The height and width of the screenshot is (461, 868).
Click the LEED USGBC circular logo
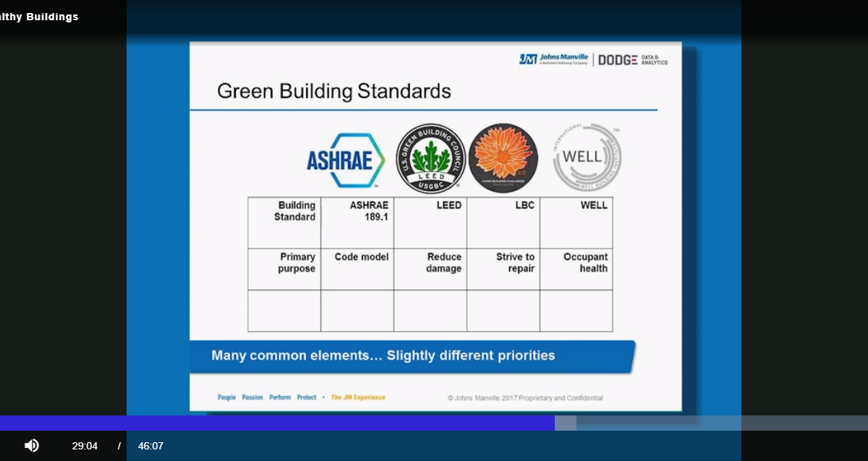click(430, 158)
